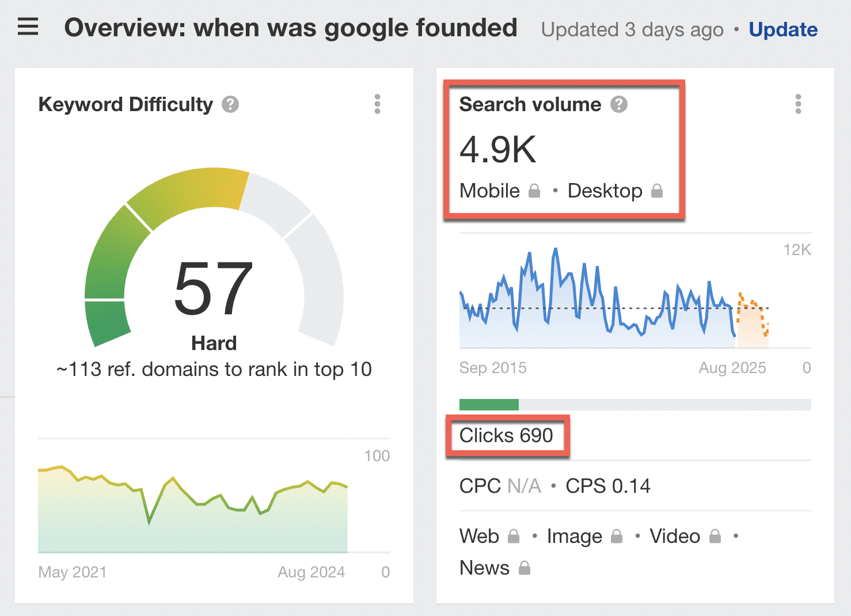
Task: Click the News search type option
Action: [484, 568]
